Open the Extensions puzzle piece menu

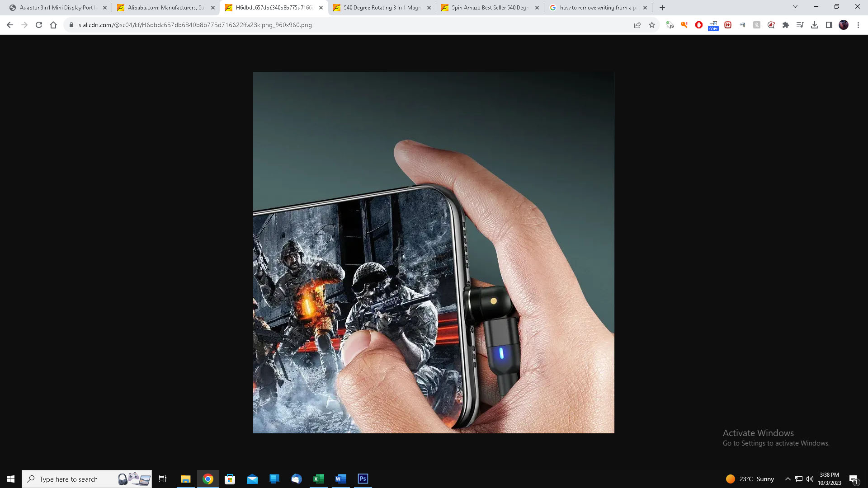[x=786, y=25]
